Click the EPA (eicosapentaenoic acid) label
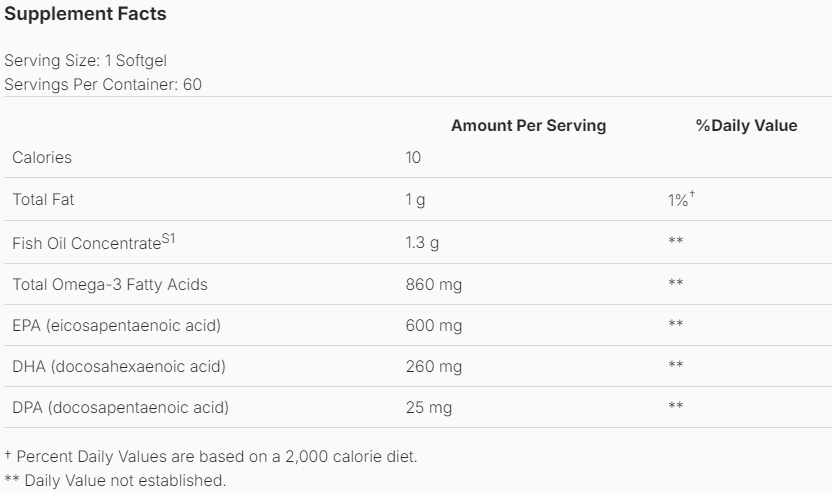This screenshot has height=492, width=832. [x=116, y=325]
